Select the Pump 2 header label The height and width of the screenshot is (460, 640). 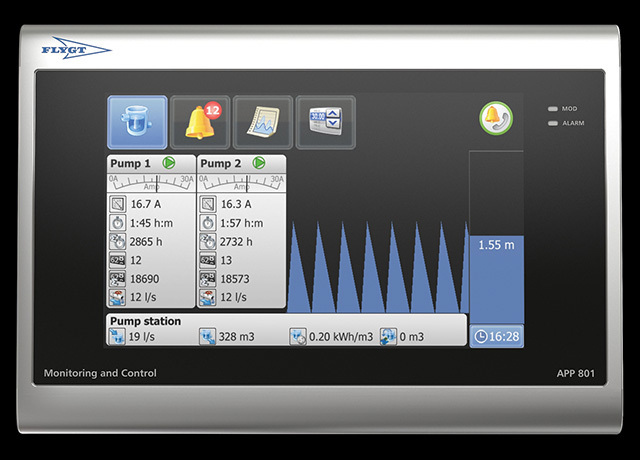tap(222, 162)
